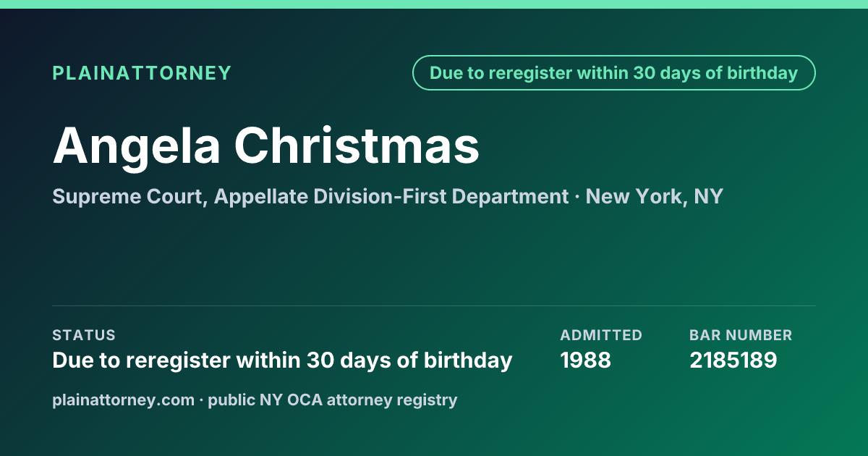Click the horizontal divider line above STATUS

click(x=434, y=305)
